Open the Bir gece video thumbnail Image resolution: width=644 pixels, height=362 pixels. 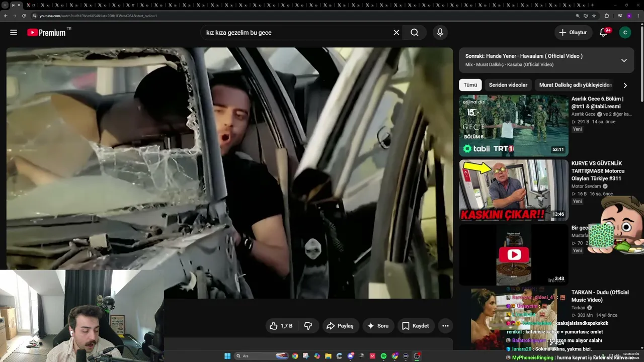pos(514,254)
